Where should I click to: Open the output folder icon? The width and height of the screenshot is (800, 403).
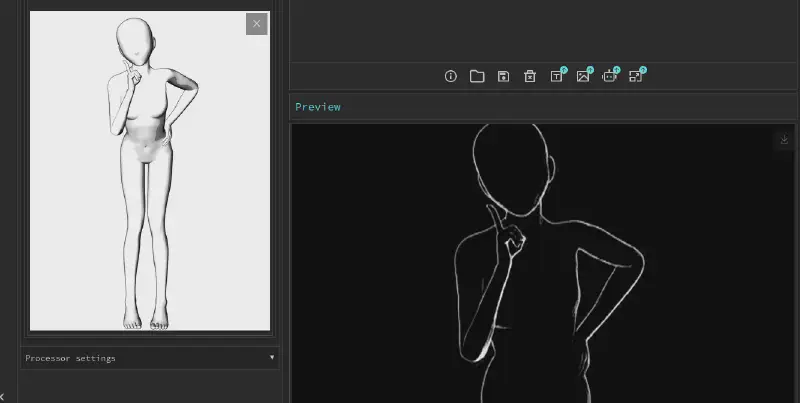coord(477,76)
